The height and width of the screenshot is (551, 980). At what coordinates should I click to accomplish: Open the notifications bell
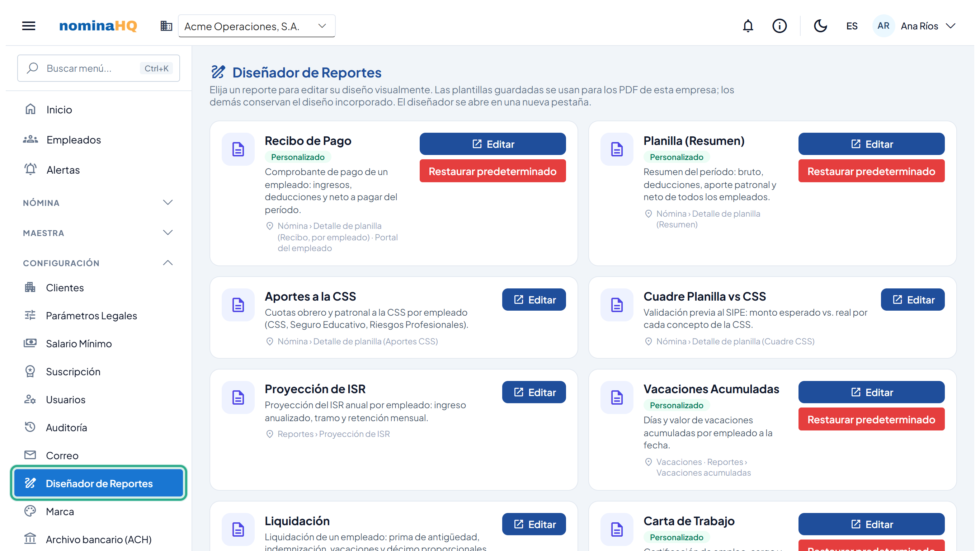tap(748, 26)
